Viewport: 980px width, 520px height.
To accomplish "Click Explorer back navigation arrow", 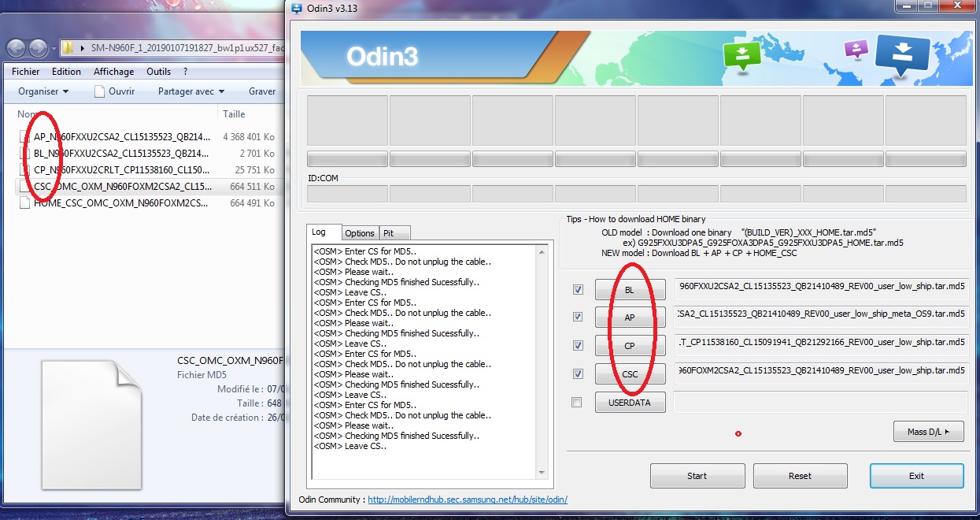I will (16, 48).
